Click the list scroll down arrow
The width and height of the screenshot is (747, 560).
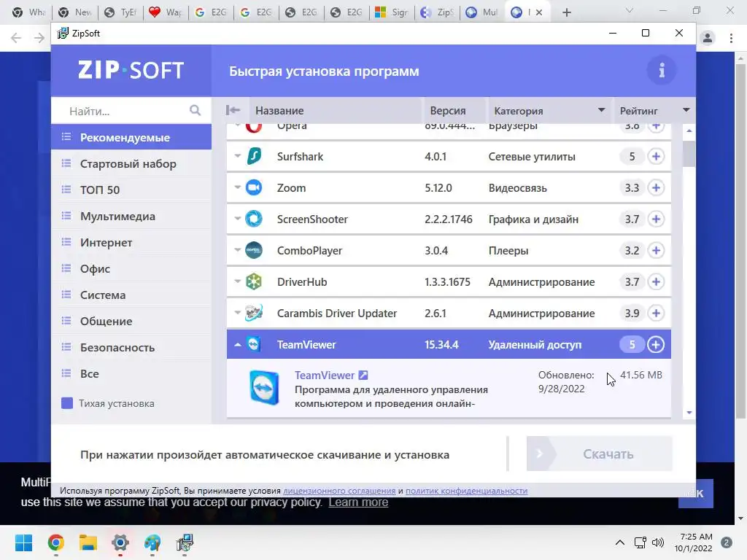pos(689,413)
